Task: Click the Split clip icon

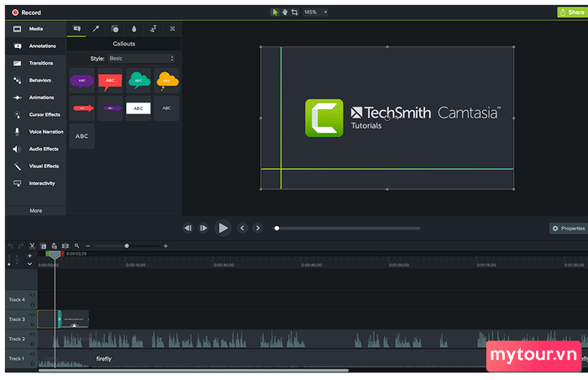Action: (x=66, y=246)
